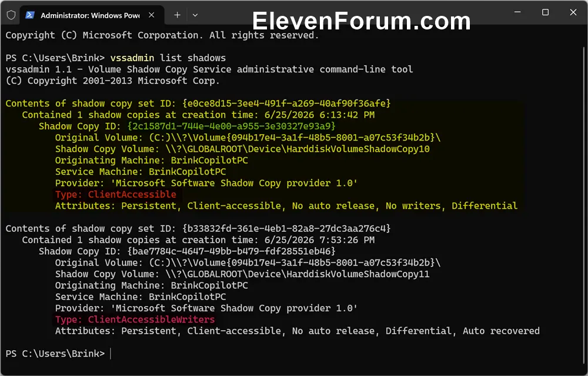Click Shadow Copy Volume line ending HarddiskVolumeShadowCopy10

pyautogui.click(x=242, y=149)
